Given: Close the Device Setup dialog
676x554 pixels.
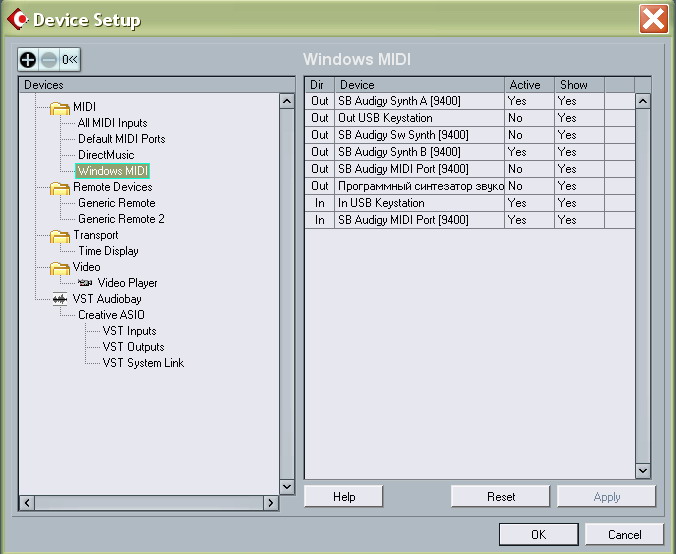Looking at the screenshot, I should click(x=654, y=19).
